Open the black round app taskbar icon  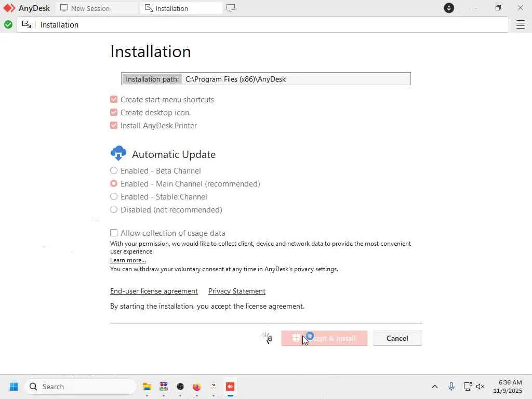[180, 387]
